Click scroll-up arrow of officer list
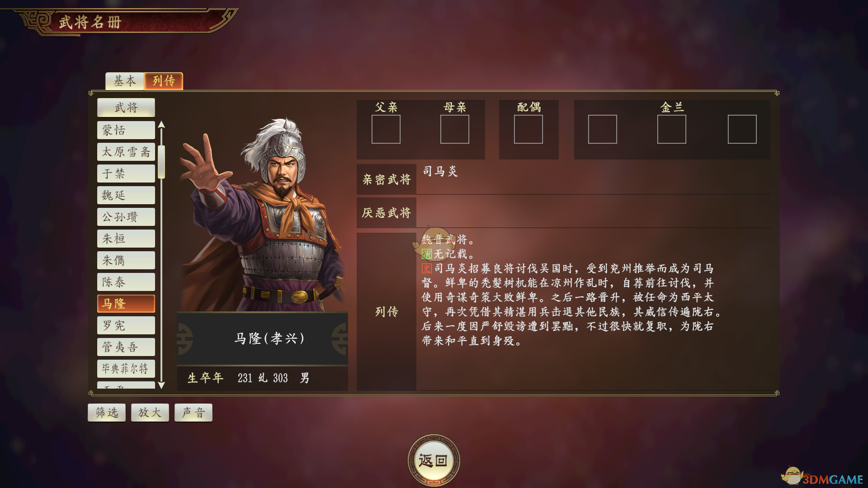The width and height of the screenshot is (868, 488). coord(161,125)
